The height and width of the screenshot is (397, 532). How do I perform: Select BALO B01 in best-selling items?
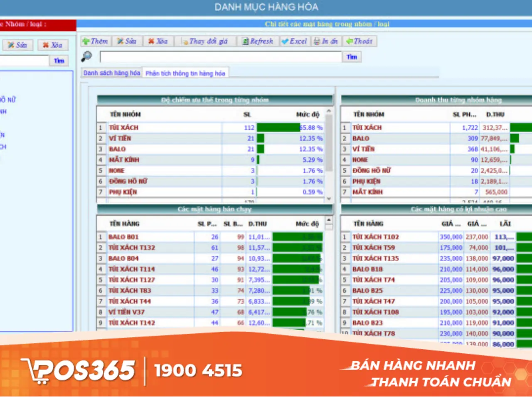210,237
